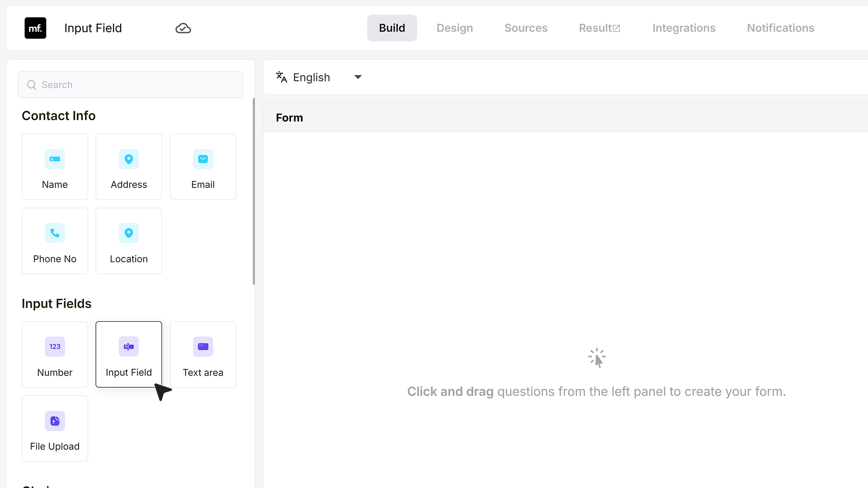Click the 'Input Fields' heading
Image resolution: width=868 pixels, height=488 pixels.
57,304
